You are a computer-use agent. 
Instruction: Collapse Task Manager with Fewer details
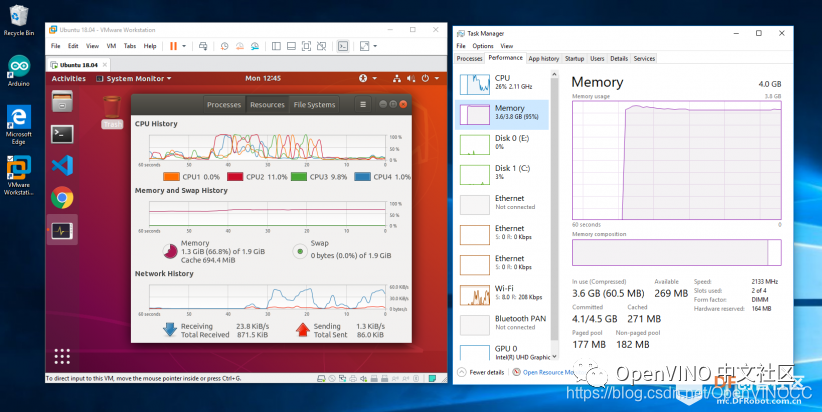481,372
